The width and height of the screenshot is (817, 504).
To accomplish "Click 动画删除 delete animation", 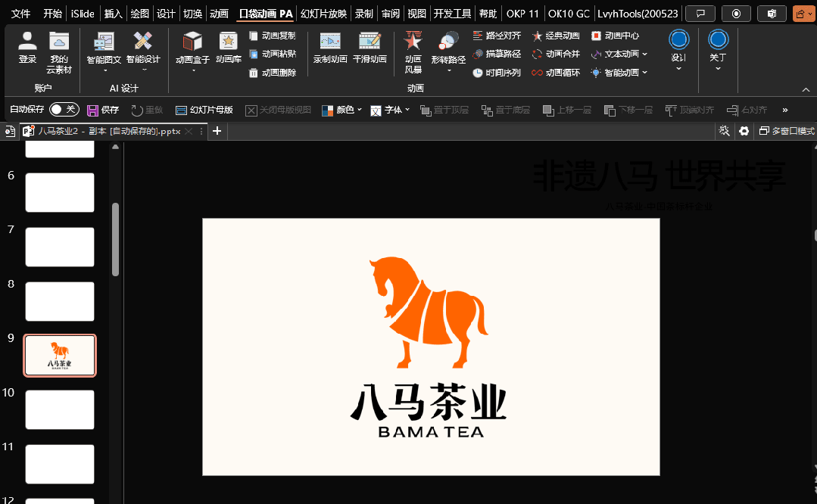I will [x=273, y=73].
